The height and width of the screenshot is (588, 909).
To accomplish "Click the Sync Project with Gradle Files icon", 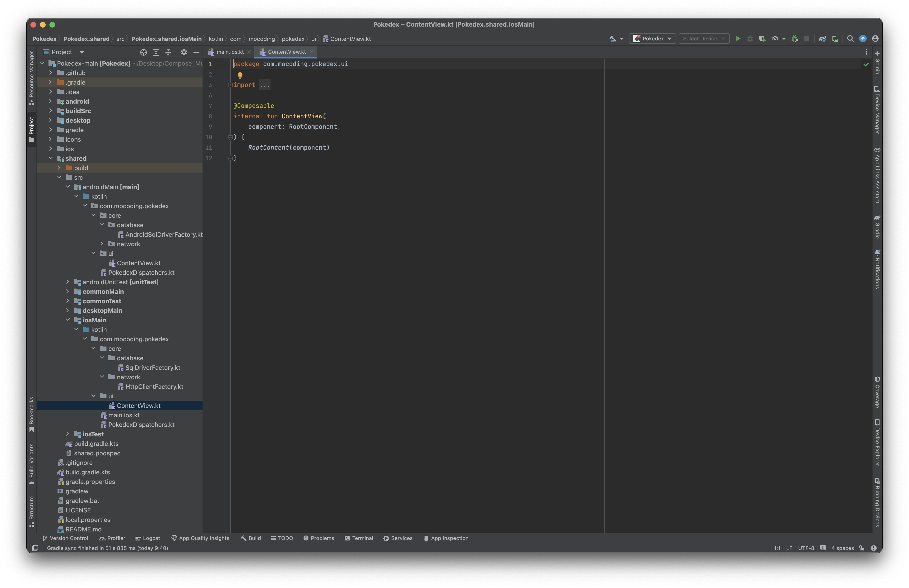I will pos(822,39).
